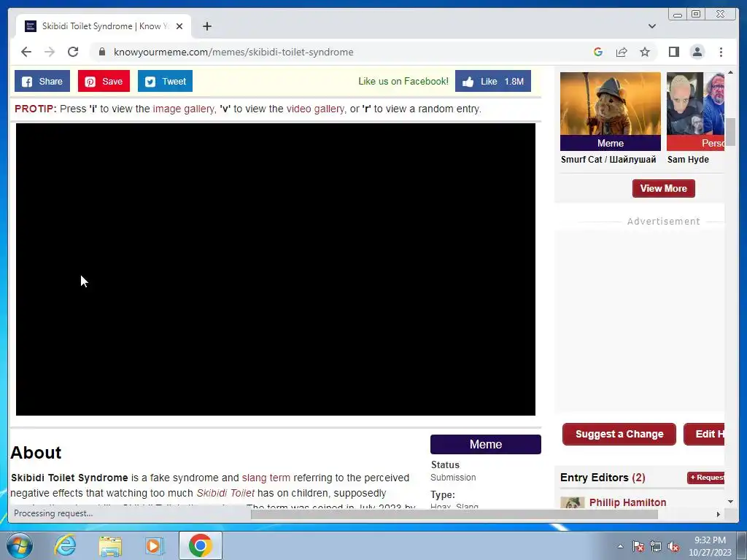This screenshot has height=560, width=747.
Task: Share the entry on Facebook
Action: tap(42, 82)
